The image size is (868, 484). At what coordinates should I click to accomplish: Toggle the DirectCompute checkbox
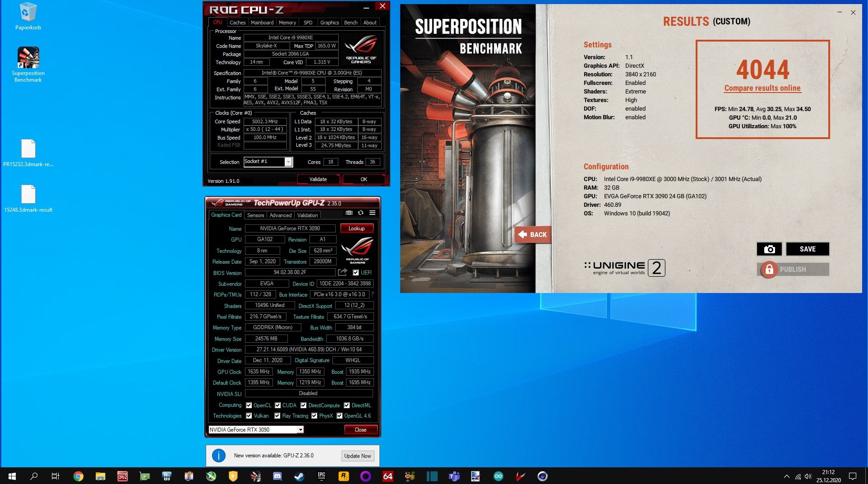303,405
